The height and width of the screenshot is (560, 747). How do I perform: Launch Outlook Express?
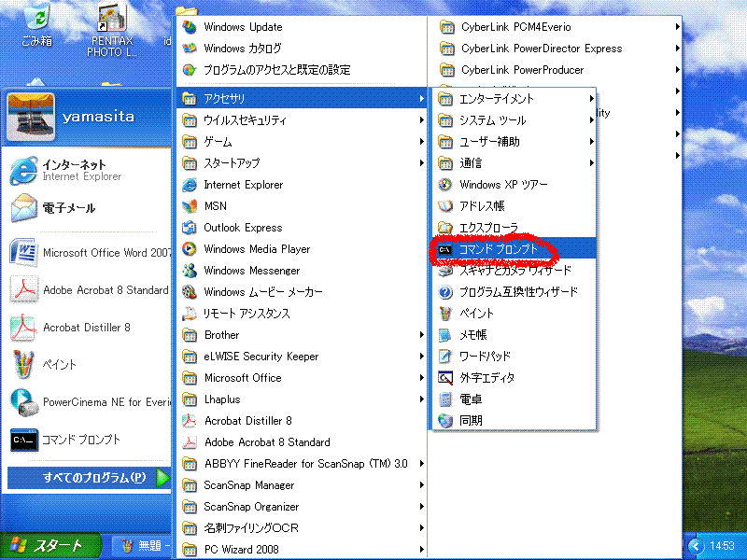pyautogui.click(x=302, y=228)
